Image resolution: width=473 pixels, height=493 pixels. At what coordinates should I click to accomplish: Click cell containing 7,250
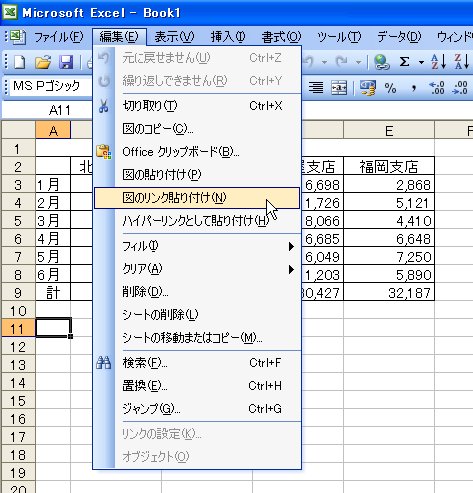coord(389,256)
